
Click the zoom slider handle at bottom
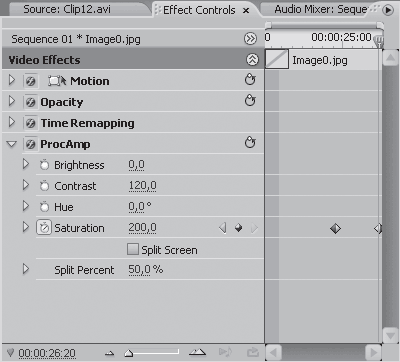tap(129, 353)
